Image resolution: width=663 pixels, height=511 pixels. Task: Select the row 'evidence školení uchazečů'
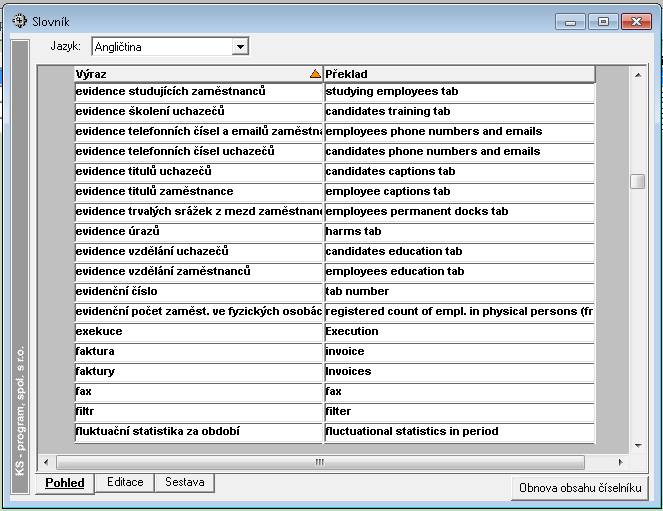coord(198,112)
